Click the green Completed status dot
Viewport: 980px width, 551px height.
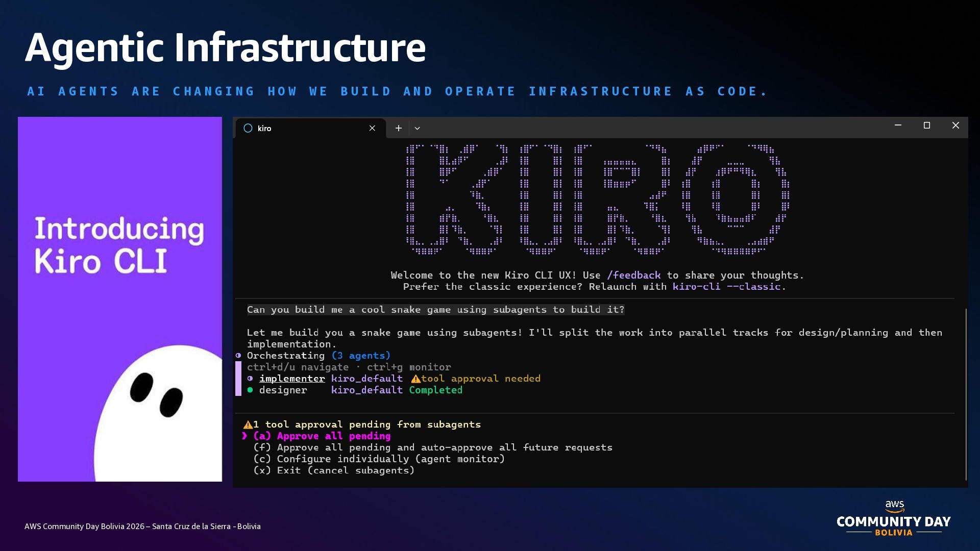250,390
